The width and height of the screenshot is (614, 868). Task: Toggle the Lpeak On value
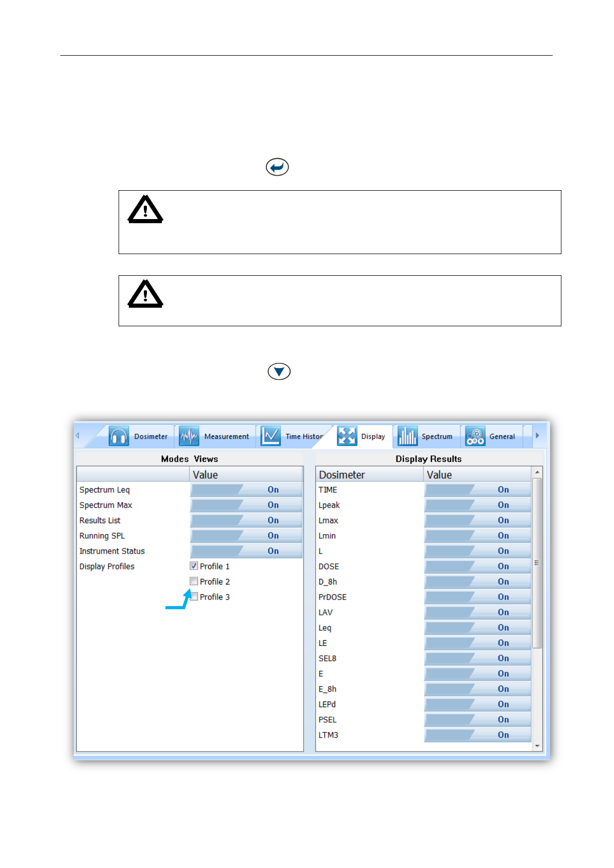(x=478, y=505)
